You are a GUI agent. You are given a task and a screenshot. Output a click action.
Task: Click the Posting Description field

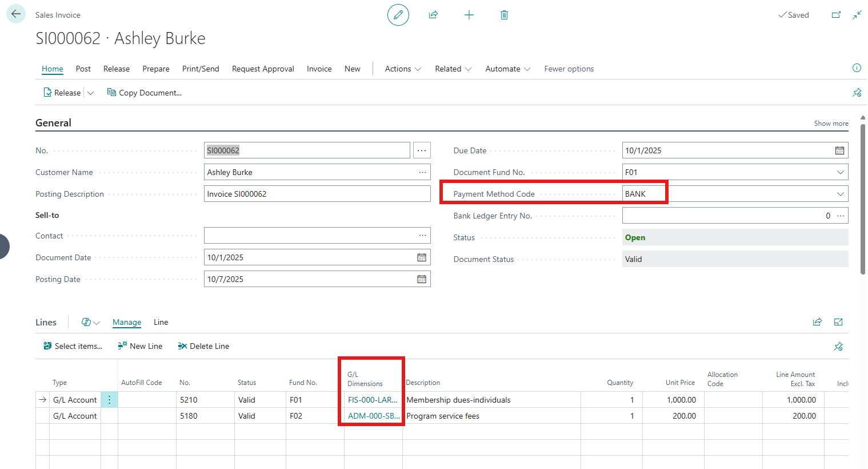coord(317,194)
